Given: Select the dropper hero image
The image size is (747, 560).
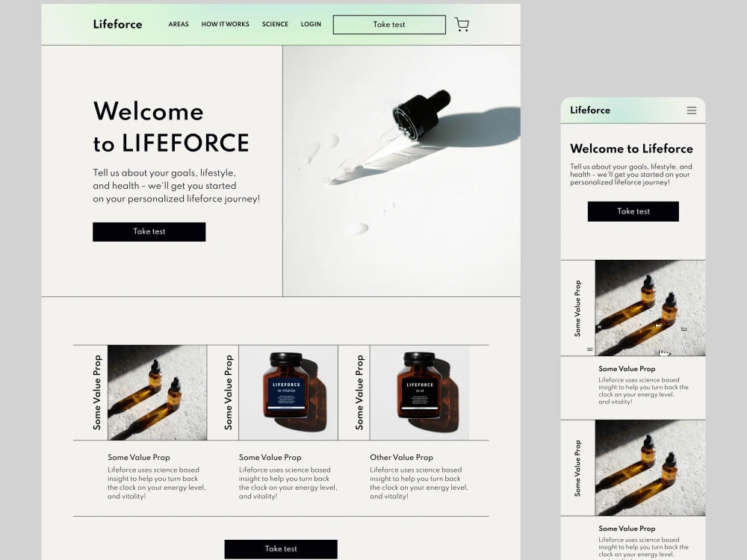Looking at the screenshot, I should point(402,171).
